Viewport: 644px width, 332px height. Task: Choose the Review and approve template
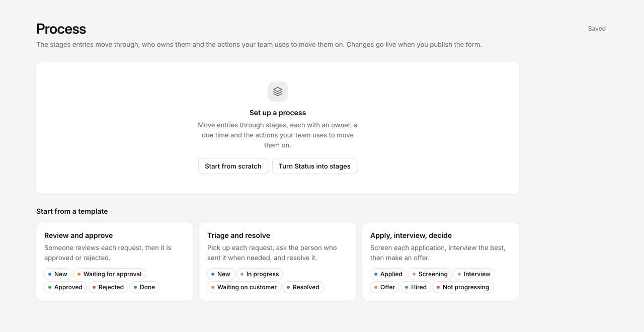(x=115, y=262)
